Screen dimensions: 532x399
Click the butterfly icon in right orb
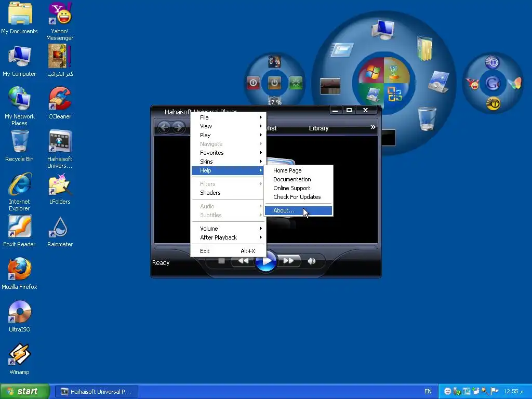pos(515,84)
